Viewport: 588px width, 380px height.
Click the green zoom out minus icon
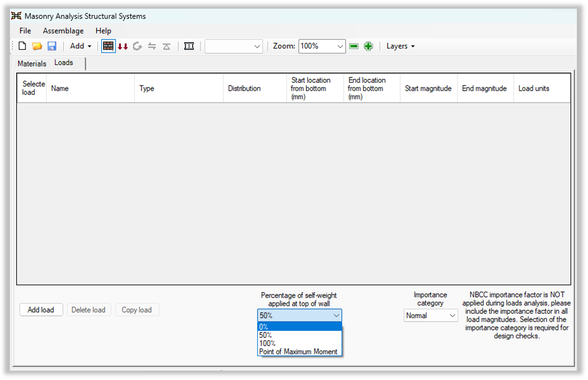[354, 46]
